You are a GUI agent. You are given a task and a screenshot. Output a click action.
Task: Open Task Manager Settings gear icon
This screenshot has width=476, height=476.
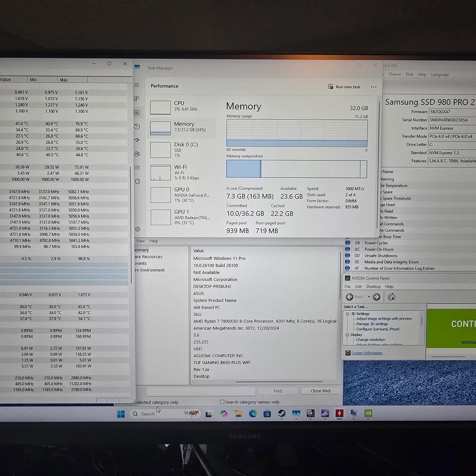[x=138, y=229]
